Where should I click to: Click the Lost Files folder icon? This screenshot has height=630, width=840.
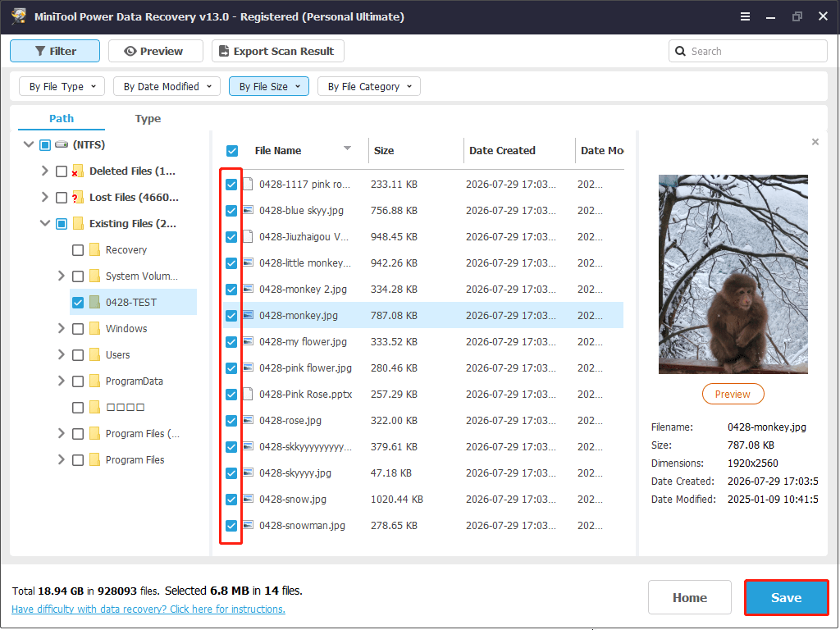tap(78, 197)
